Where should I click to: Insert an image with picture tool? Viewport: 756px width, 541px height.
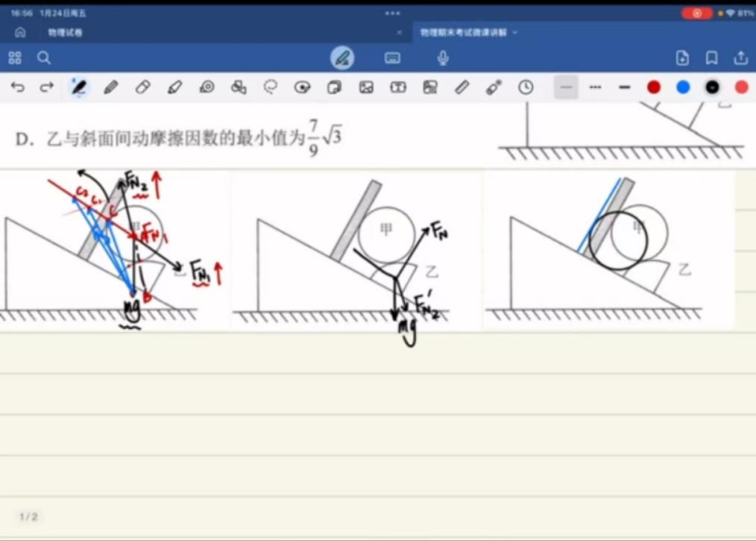[x=366, y=87]
